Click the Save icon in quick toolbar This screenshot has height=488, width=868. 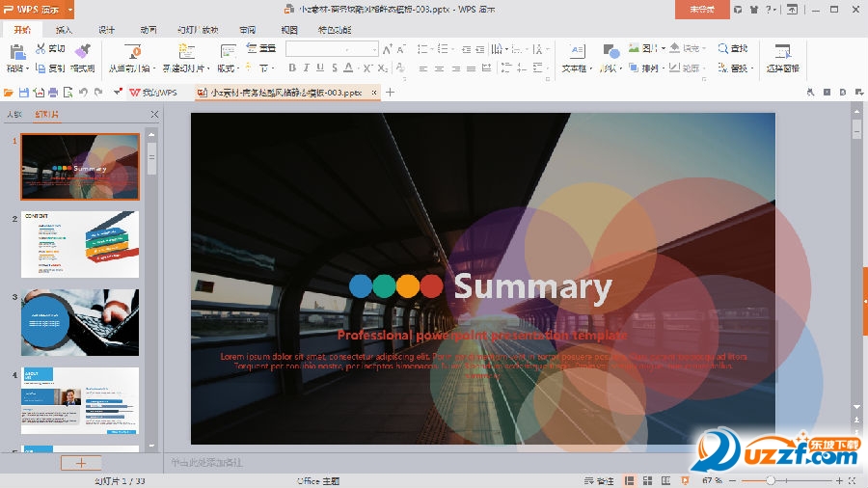click(x=24, y=93)
